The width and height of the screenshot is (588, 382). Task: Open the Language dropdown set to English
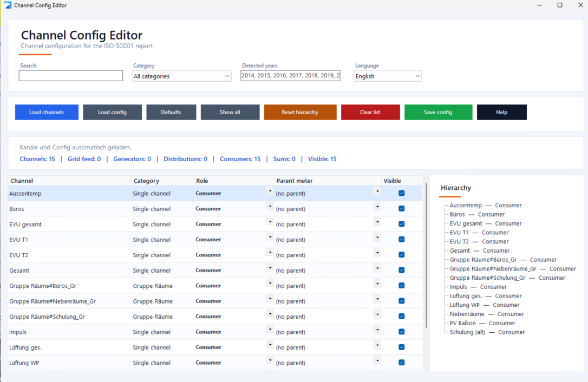click(387, 76)
